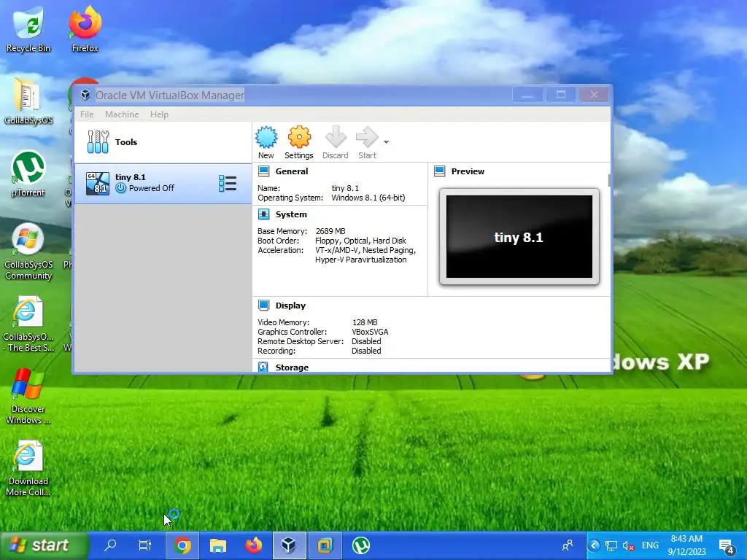This screenshot has width=747, height=560.
Task: Click the System section chip icon
Action: (264, 214)
